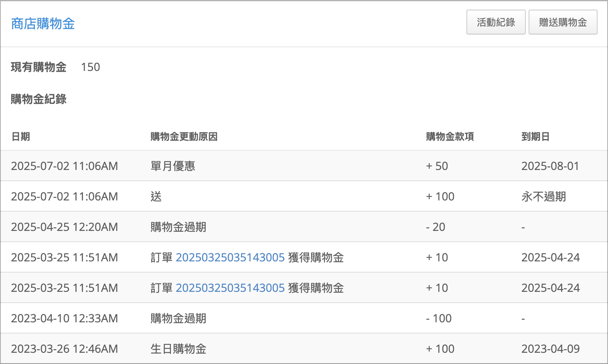
Task: Select the current credit value 150
Action: 90,67
